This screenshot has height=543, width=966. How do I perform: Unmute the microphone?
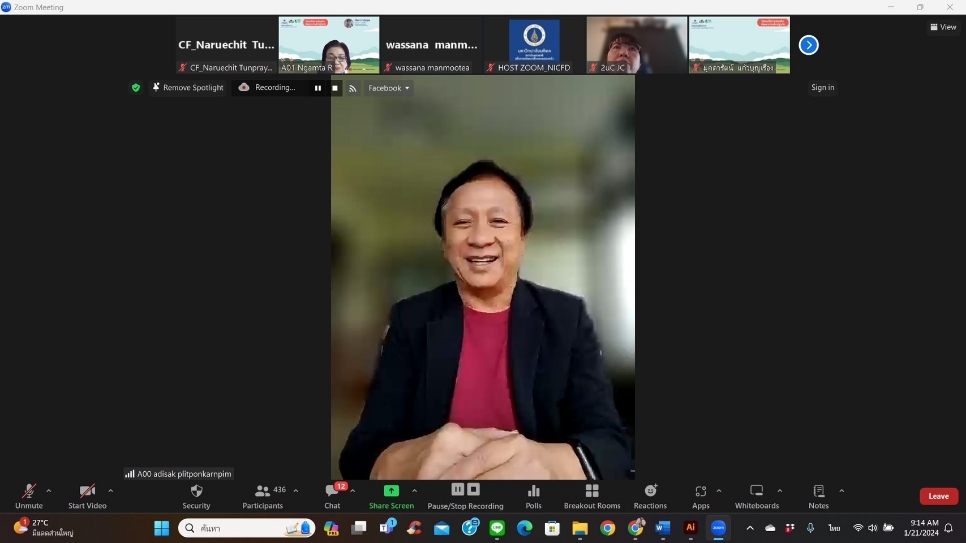click(x=29, y=496)
